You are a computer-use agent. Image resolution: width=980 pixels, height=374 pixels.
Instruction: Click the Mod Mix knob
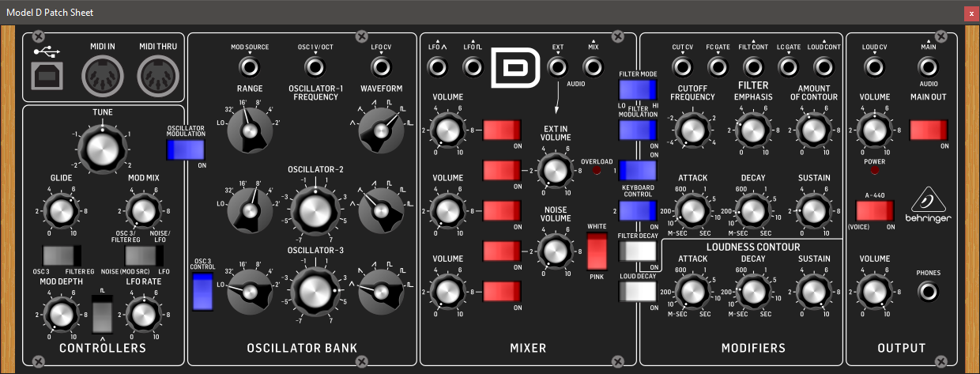coord(144,210)
